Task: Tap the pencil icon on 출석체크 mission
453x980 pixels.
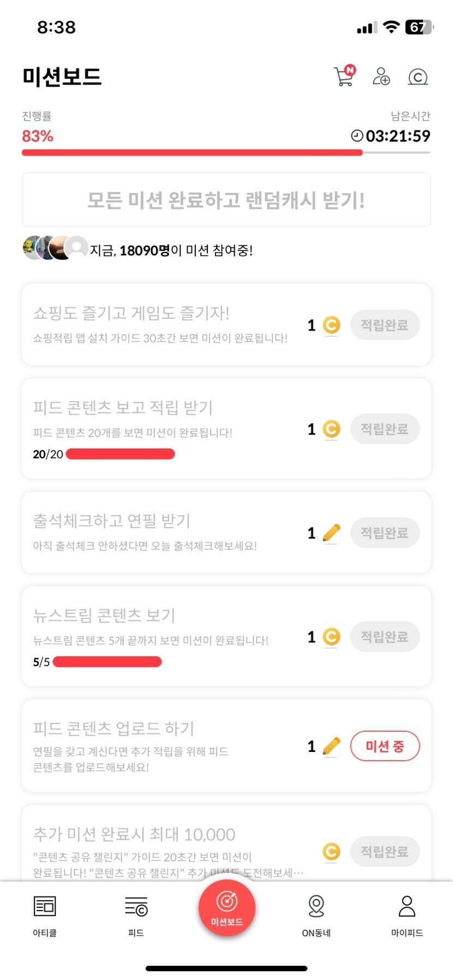Action: coord(331,533)
